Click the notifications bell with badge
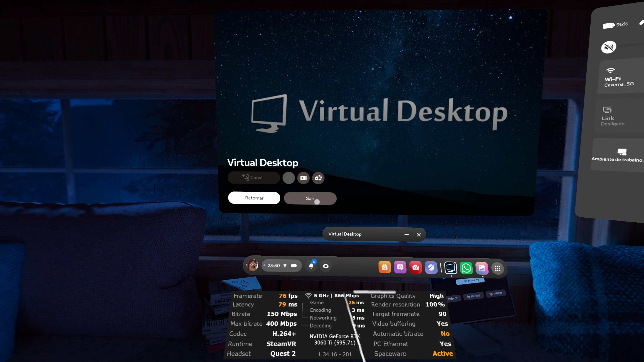Screen dimensions: 644x362 pos(311,266)
